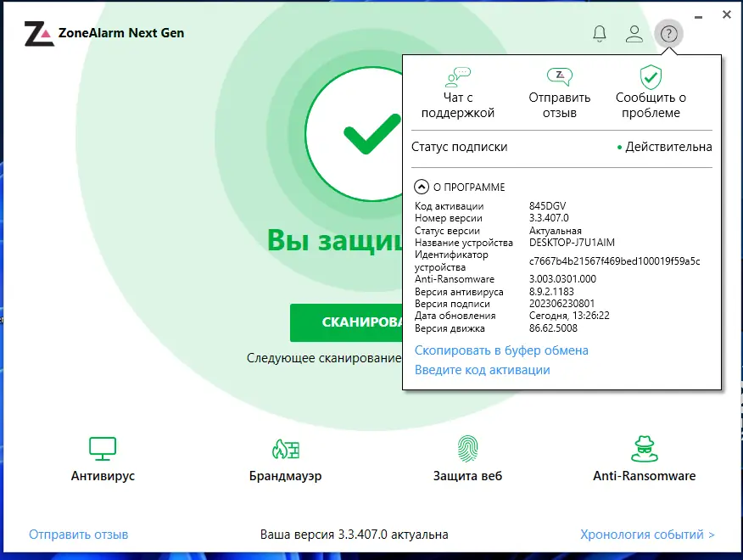Click the large green checkmark status circle
The height and width of the screenshot is (560, 743).
tap(355, 134)
